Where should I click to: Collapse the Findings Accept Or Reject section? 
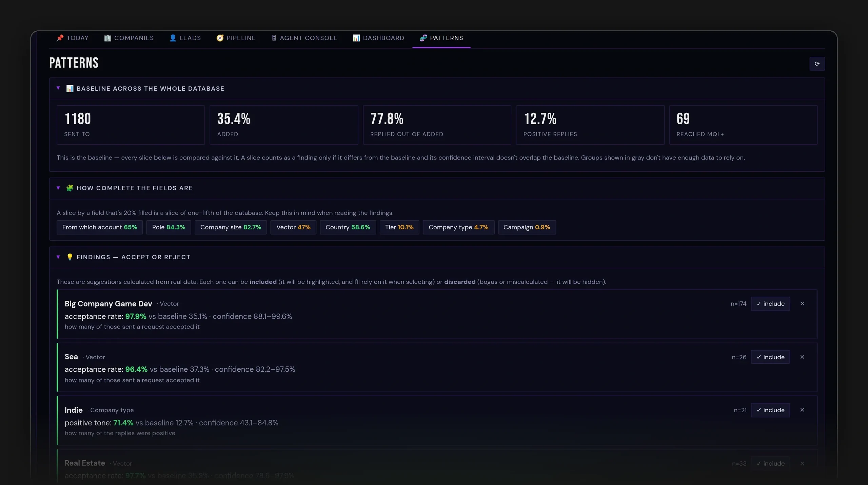coord(58,257)
